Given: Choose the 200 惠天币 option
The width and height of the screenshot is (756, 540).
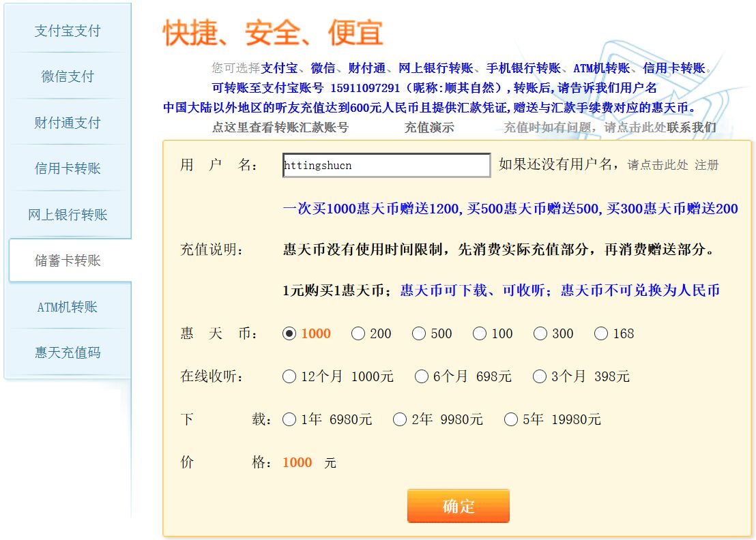Looking at the screenshot, I should click(x=358, y=333).
